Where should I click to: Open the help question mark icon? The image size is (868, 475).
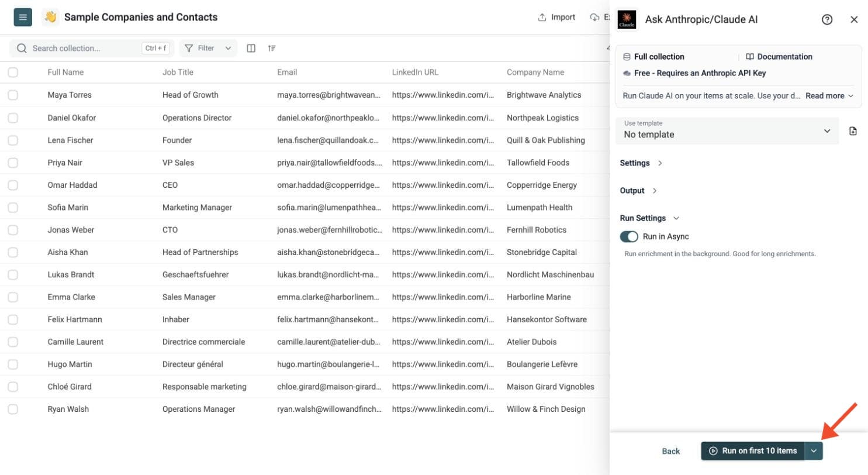click(x=827, y=19)
